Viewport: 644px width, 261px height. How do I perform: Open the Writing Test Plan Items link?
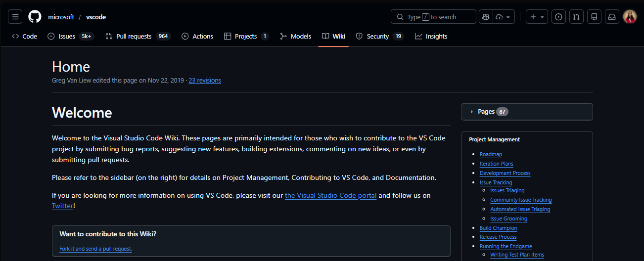(517, 255)
